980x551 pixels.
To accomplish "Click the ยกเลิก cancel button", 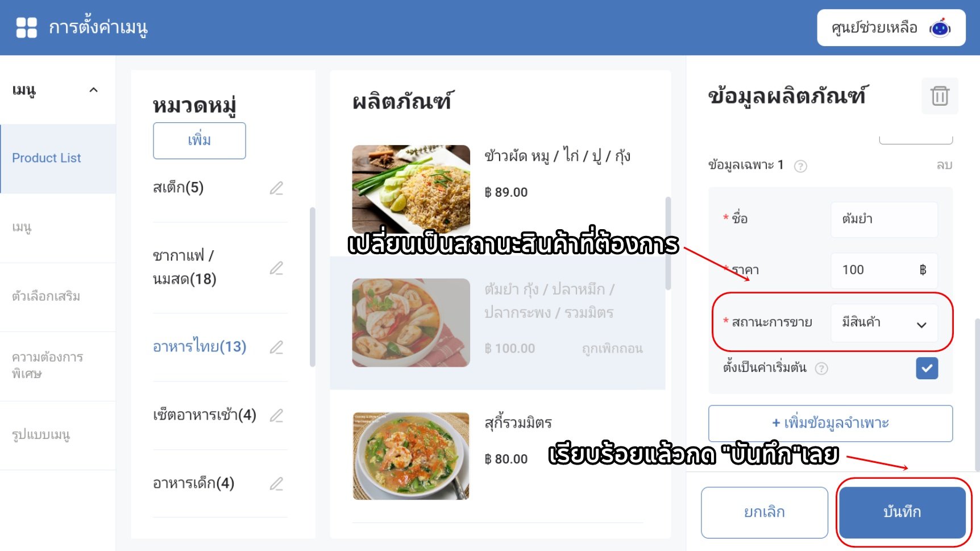I will pos(765,512).
